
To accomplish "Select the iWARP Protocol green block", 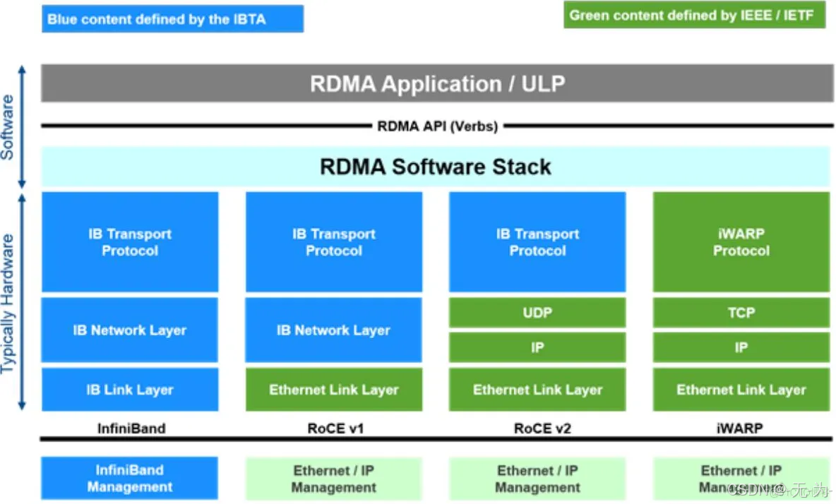I will click(740, 242).
